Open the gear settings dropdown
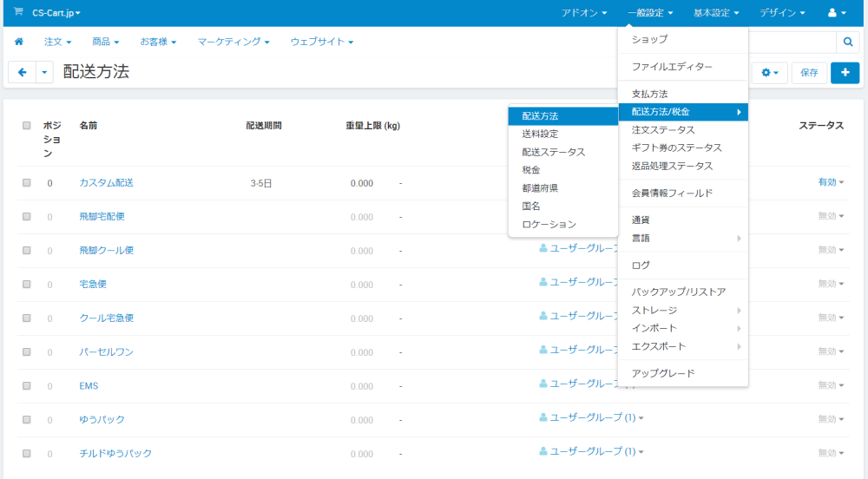Screen dimensions: 868x479 (769, 73)
